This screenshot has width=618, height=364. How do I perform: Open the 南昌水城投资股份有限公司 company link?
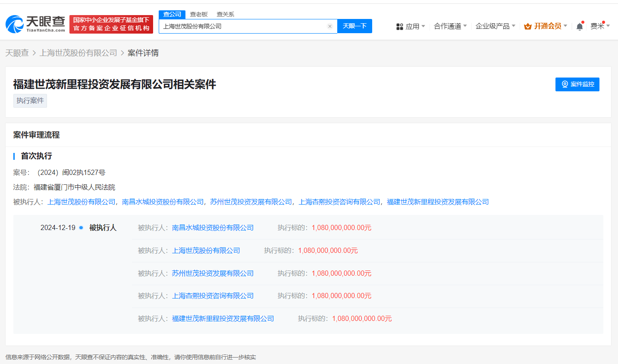[213, 227]
